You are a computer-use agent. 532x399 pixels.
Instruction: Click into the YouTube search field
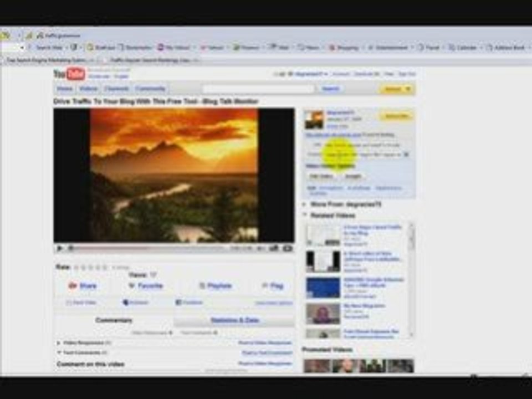pyautogui.click(x=258, y=89)
